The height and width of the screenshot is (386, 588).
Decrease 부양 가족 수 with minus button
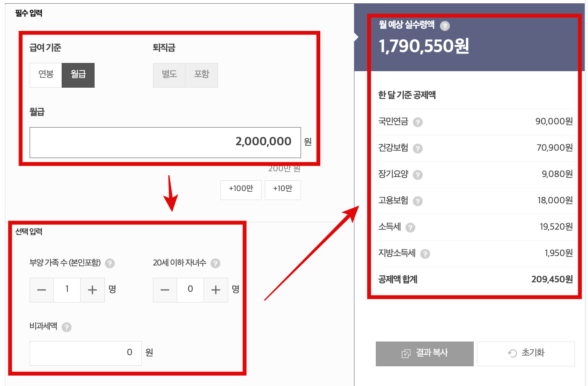[42, 290]
